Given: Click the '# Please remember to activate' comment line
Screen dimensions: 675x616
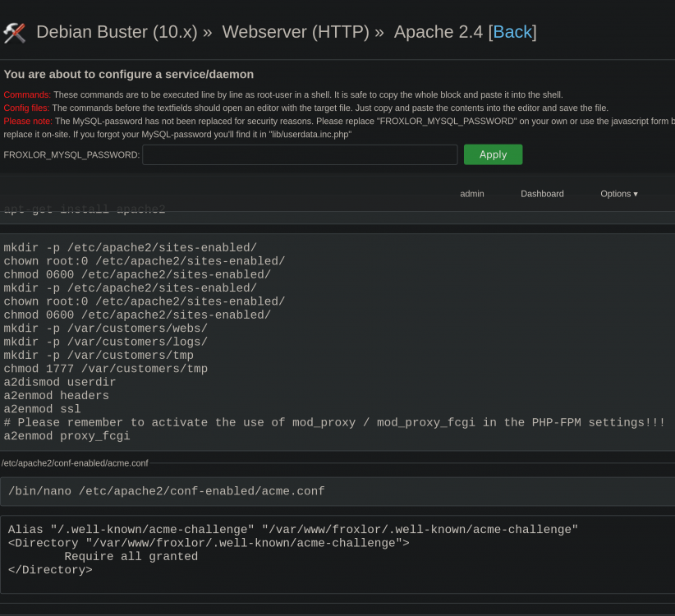Looking at the screenshot, I should 334,423.
